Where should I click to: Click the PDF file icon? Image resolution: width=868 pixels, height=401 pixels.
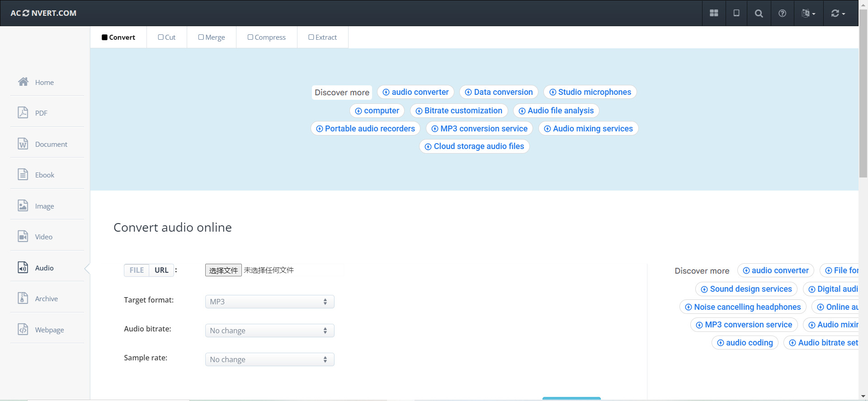[x=23, y=112]
